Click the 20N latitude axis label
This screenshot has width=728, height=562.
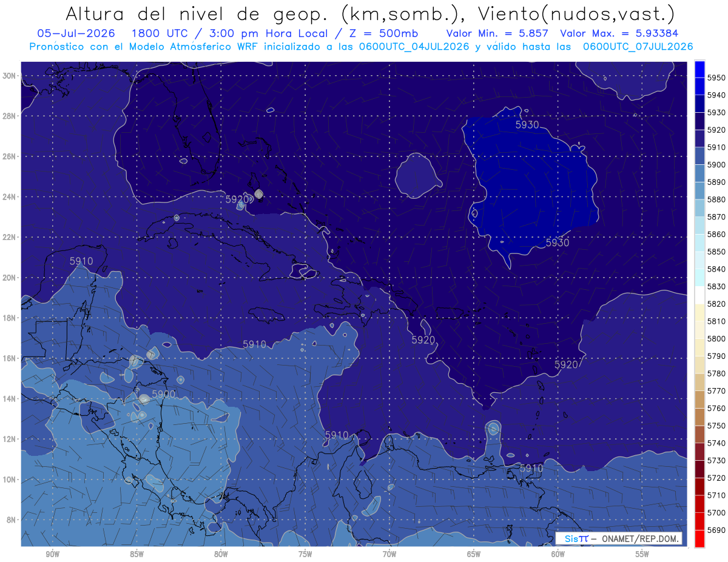pyautogui.click(x=9, y=278)
